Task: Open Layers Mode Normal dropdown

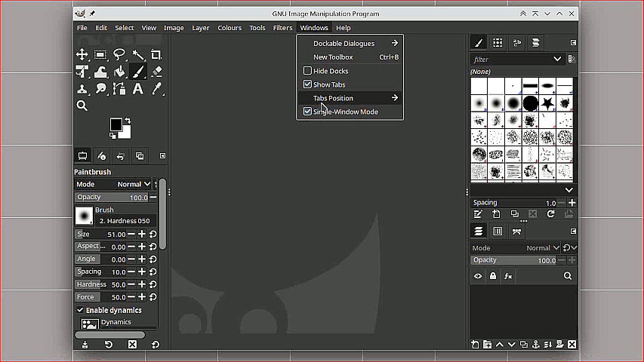Action: pos(542,248)
